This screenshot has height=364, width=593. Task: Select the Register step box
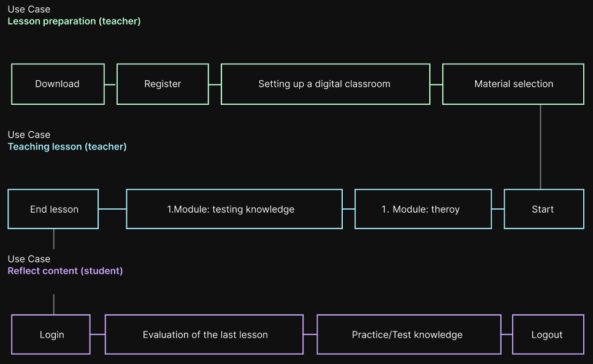tap(163, 84)
